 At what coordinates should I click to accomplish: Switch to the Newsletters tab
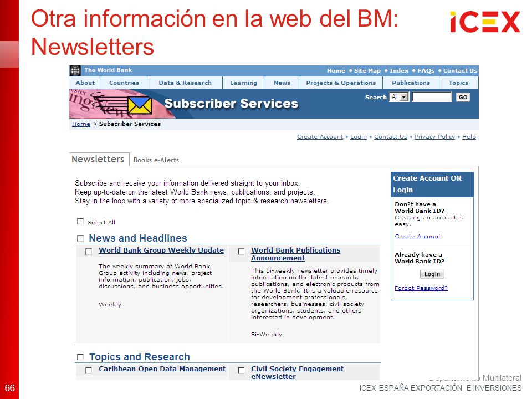pyautogui.click(x=98, y=159)
